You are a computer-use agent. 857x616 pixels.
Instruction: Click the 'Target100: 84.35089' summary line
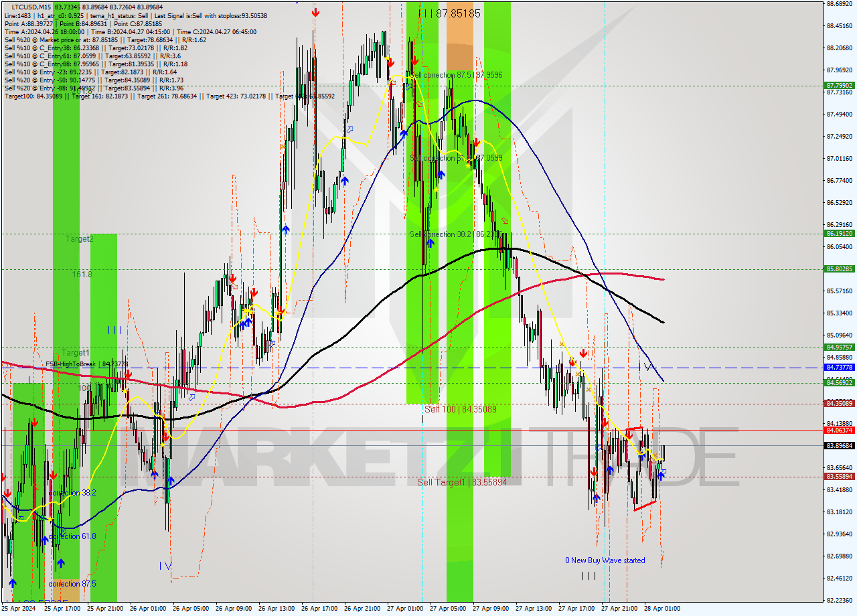169,96
